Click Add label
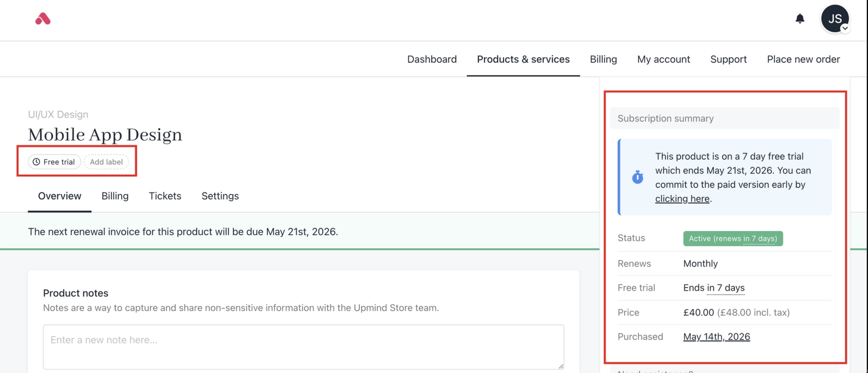Viewport: 868px width, 373px height. pos(106,162)
